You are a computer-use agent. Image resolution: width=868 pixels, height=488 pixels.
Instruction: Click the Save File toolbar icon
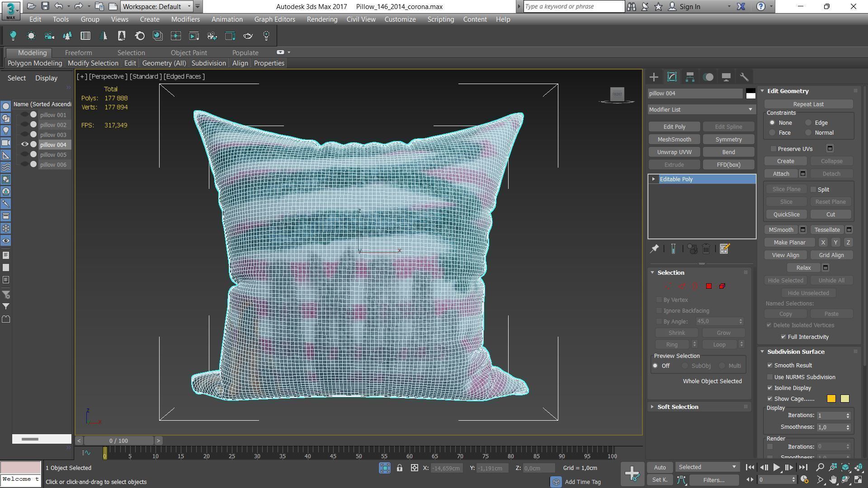(45, 6)
